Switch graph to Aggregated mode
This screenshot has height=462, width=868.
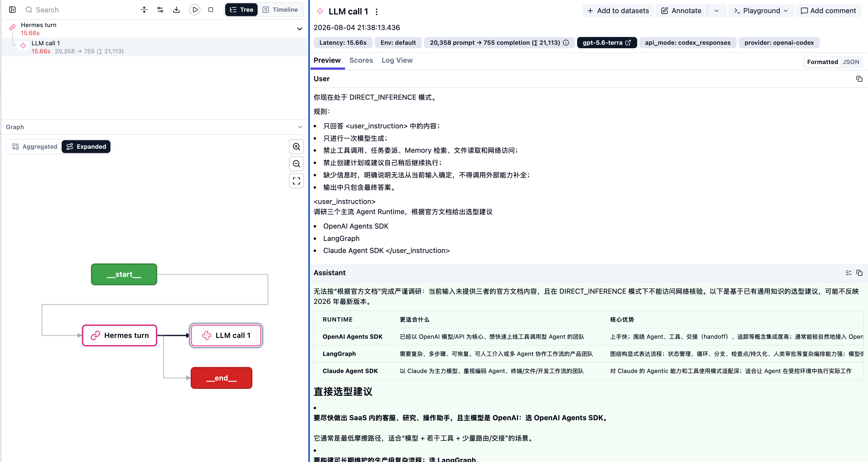(35, 147)
